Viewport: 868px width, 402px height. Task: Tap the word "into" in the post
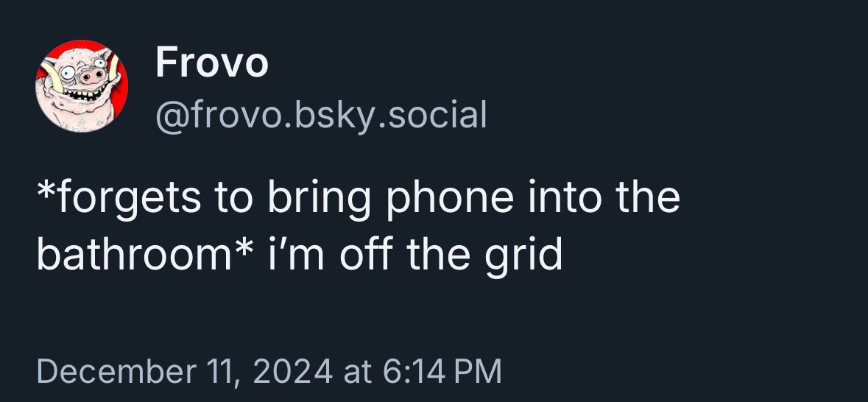[x=565, y=197]
